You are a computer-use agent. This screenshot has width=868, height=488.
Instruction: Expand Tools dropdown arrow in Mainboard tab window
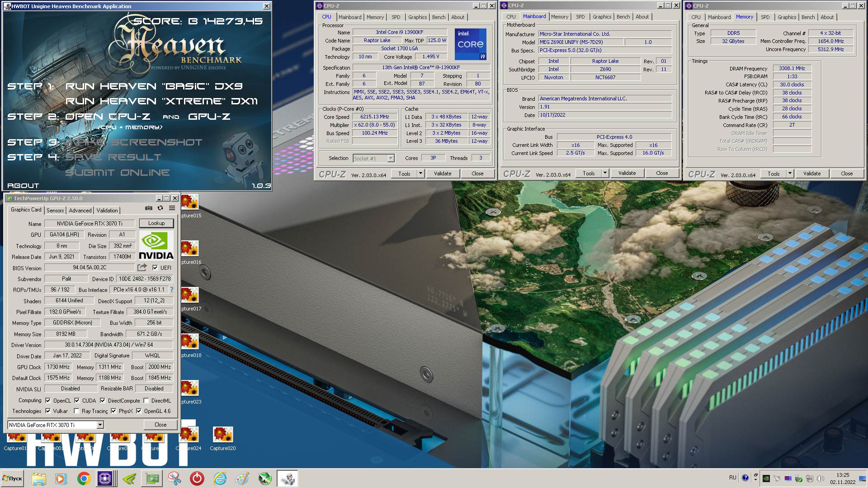coord(604,173)
